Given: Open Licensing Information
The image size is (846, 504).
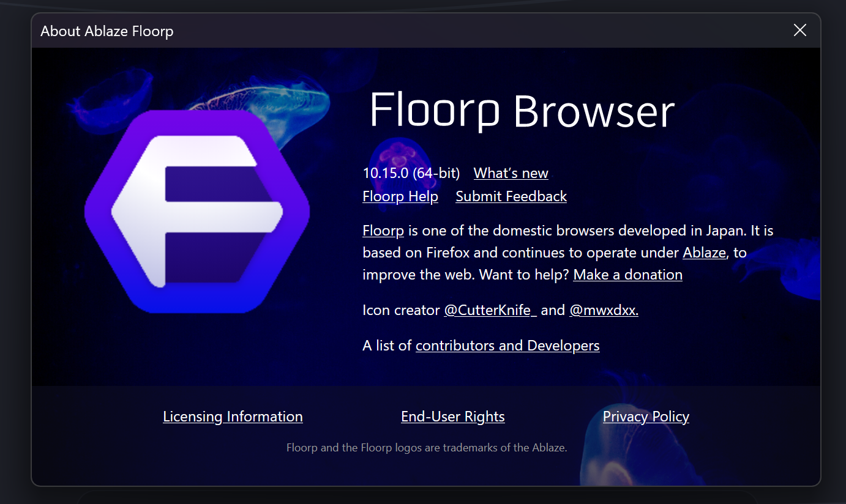Looking at the screenshot, I should (233, 417).
